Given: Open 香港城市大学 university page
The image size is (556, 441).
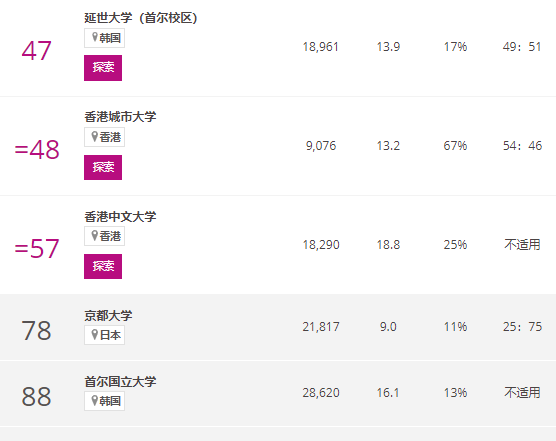Looking at the screenshot, I should [120, 117].
